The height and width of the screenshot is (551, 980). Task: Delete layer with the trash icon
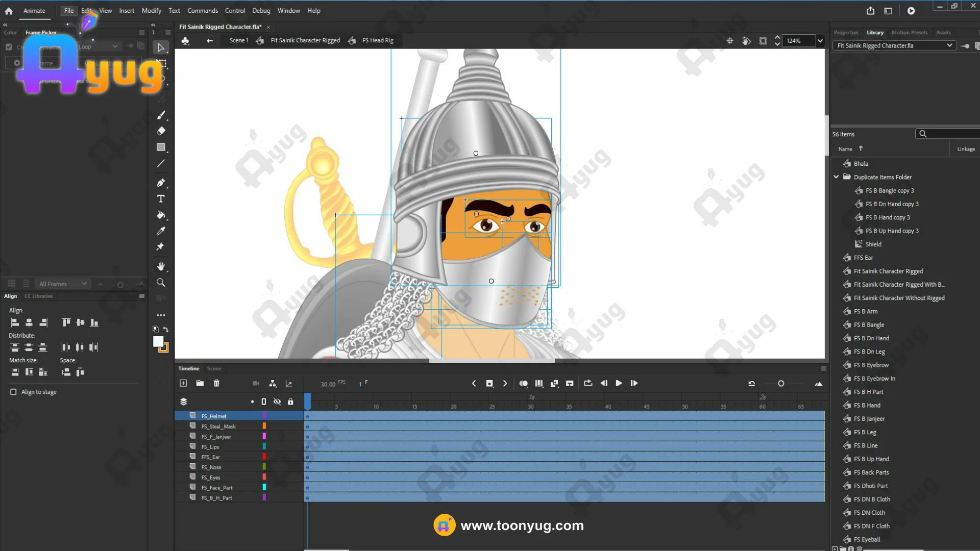point(216,383)
